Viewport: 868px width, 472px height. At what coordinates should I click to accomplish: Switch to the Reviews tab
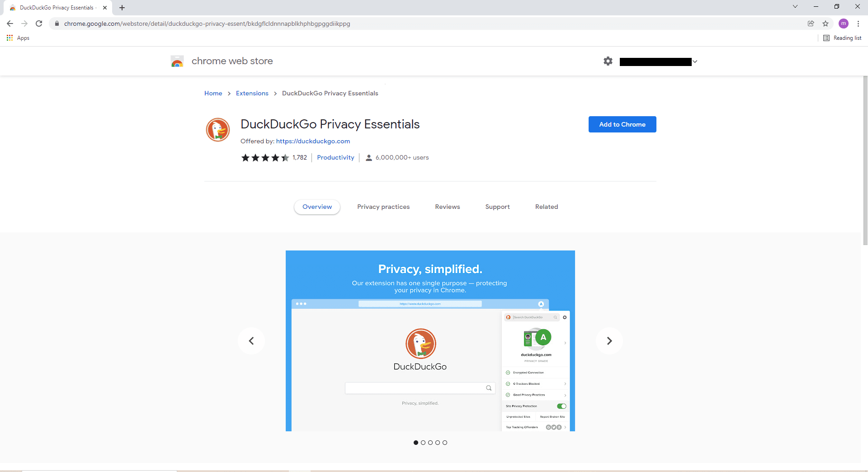pos(448,207)
